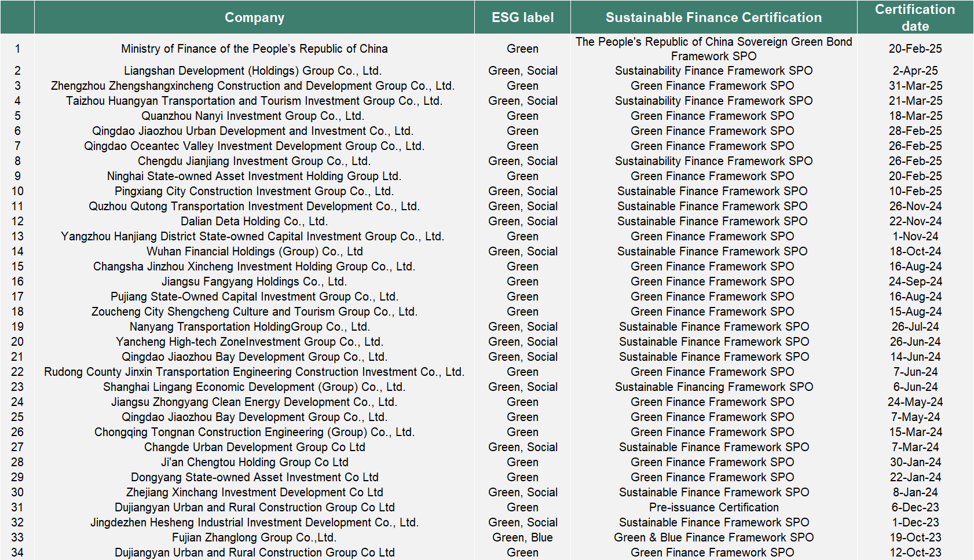Select Zhejiang Xinchang Investment Development Co Ltd
This screenshot has width=974, height=560.
[x=254, y=492]
